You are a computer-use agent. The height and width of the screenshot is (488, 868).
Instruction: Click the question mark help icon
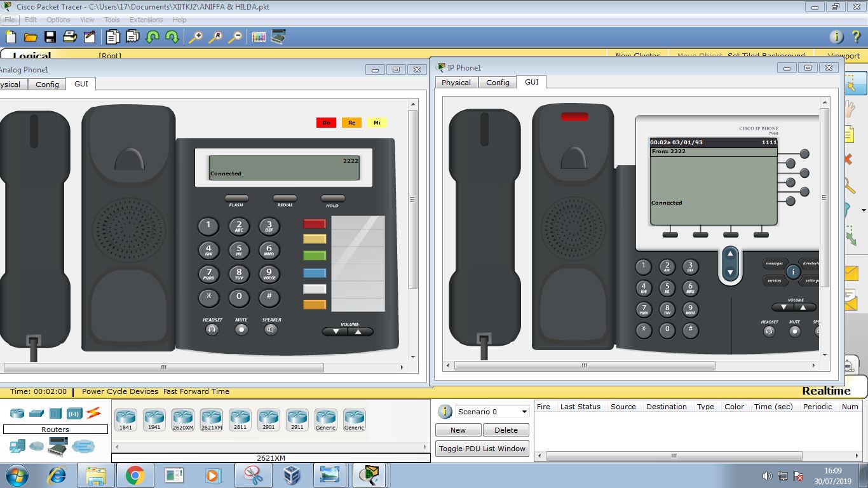pos(856,37)
